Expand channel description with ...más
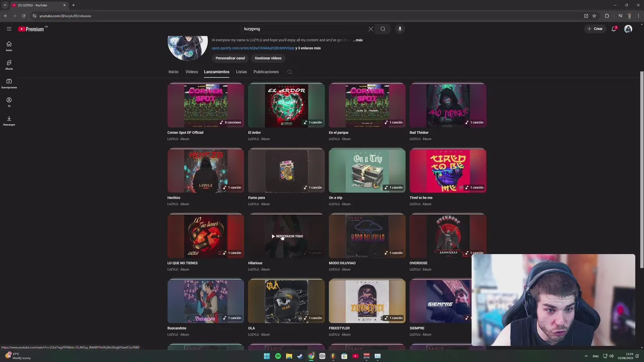 tap(358, 40)
